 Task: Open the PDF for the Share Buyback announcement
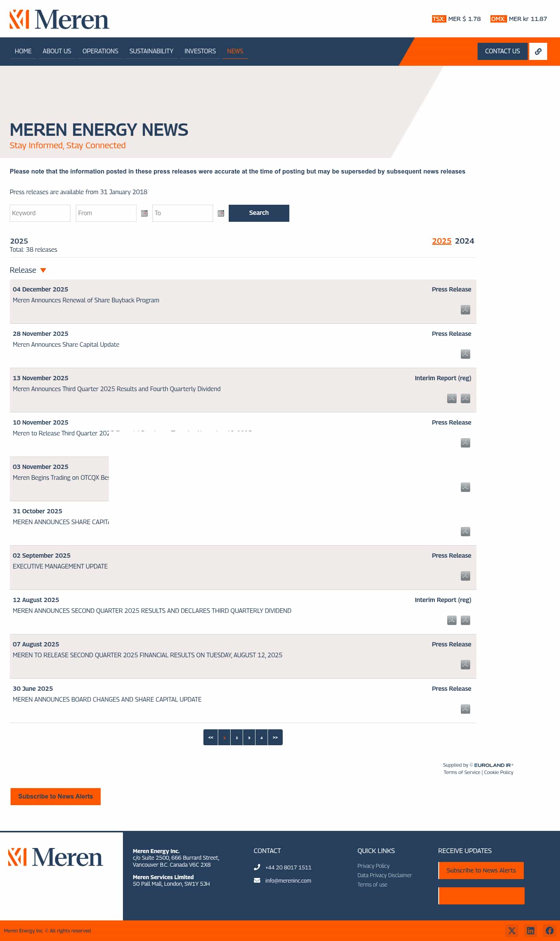(465, 310)
